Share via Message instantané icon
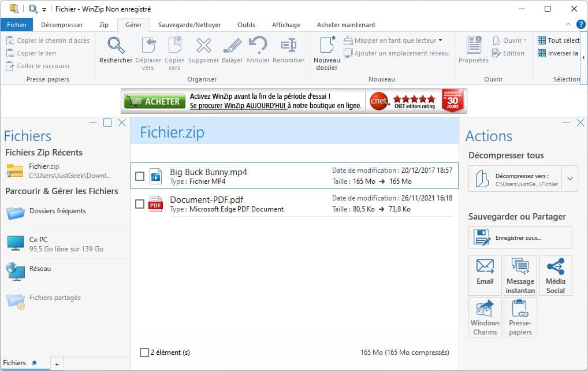Screen dimensions: 588x371 (x=520, y=275)
